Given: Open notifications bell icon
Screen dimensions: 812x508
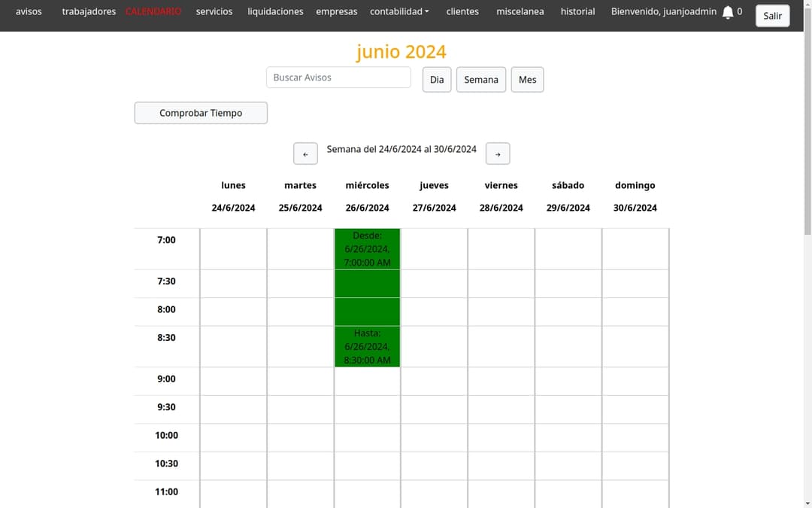Looking at the screenshot, I should coord(728,12).
